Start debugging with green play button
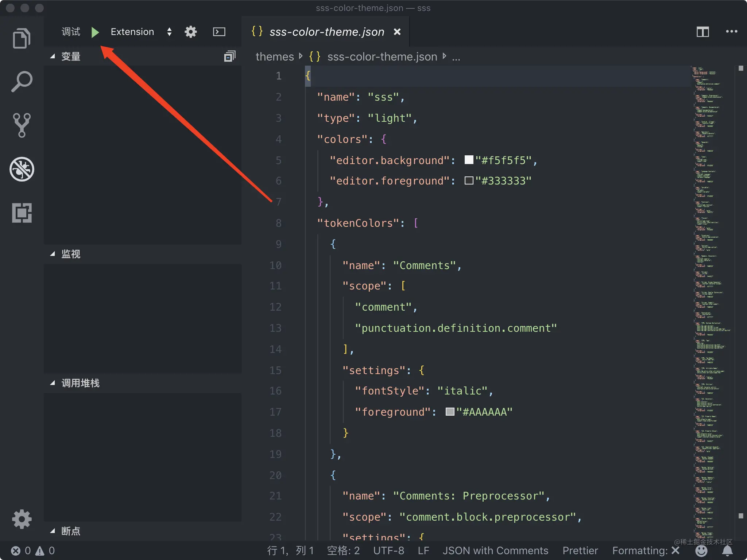The width and height of the screenshot is (747, 560). (x=95, y=32)
